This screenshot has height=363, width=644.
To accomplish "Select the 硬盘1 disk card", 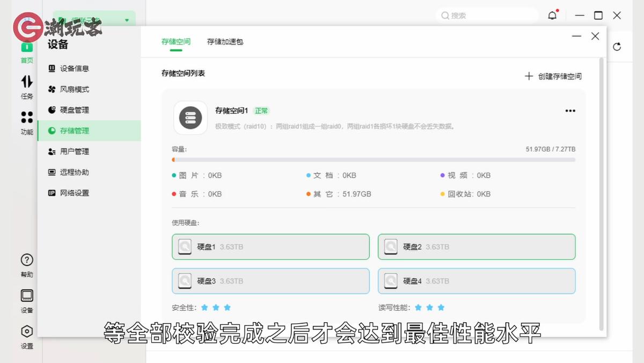I will (270, 246).
